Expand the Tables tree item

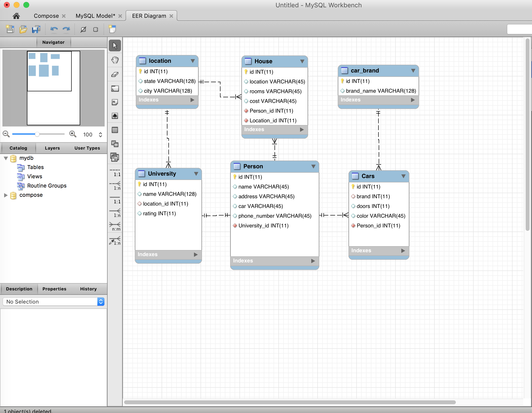pos(36,167)
